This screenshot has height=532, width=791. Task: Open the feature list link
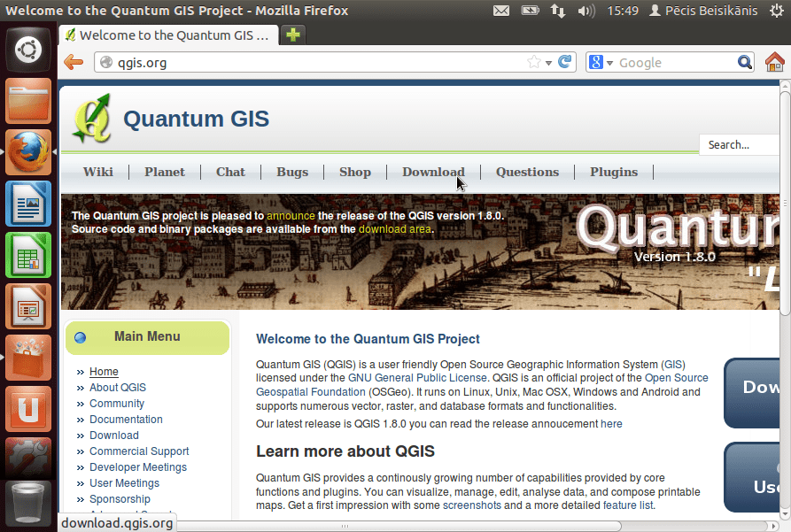tap(628, 505)
